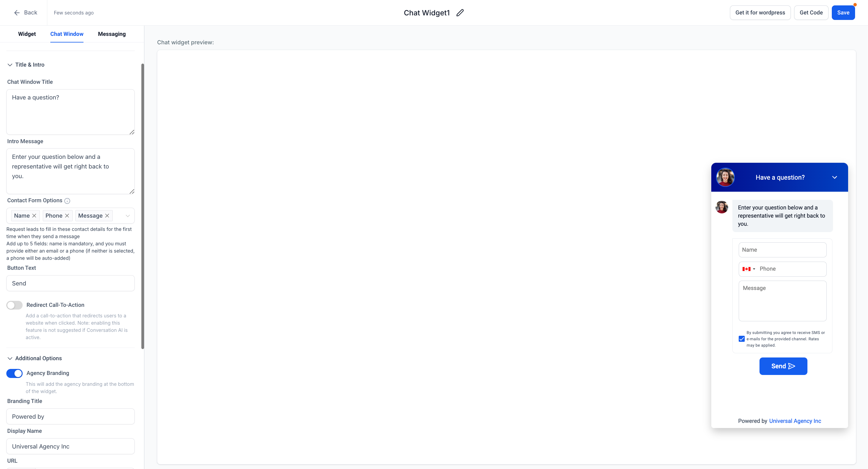868x469 pixels.
Task: Minimize chat preview using header chevron
Action: pyautogui.click(x=834, y=177)
